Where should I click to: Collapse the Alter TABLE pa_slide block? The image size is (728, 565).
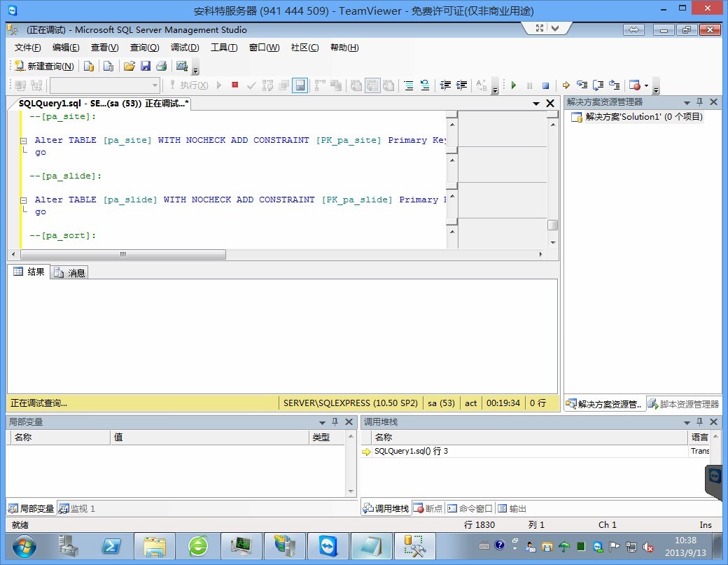click(23, 200)
